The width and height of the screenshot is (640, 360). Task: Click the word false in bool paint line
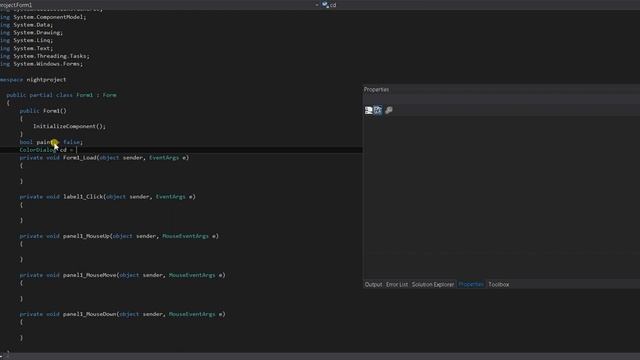coord(71,142)
